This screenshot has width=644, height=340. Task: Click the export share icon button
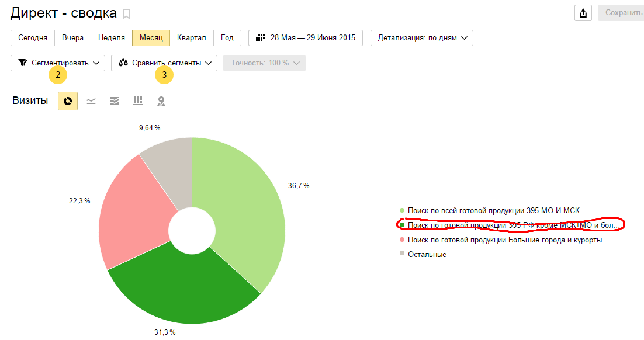pos(583,13)
